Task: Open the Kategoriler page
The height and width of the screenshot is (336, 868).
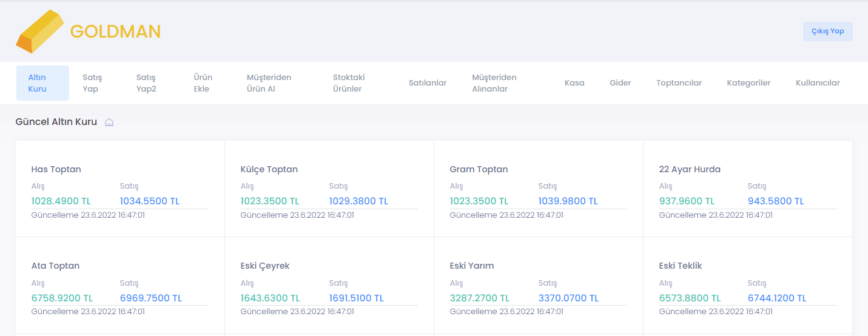Action: pyautogui.click(x=749, y=83)
